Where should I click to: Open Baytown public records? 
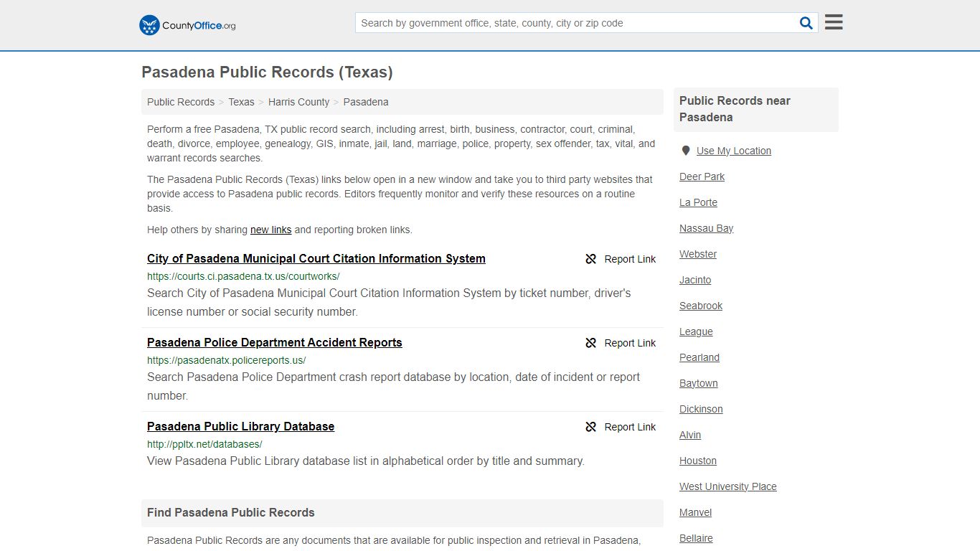(699, 383)
